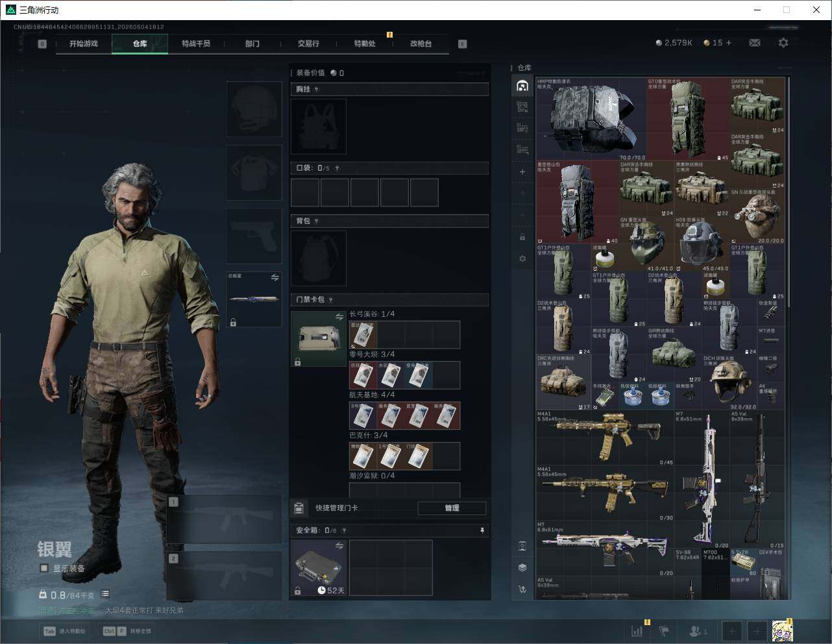Swap the safe box case icon
This screenshot has width=832, height=644.
pyautogui.click(x=339, y=546)
